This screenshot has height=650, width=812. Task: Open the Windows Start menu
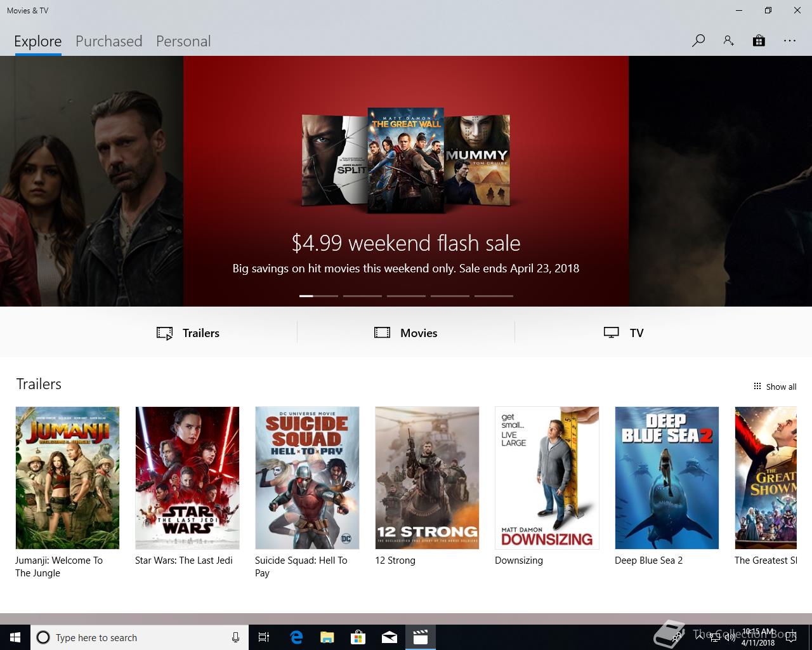(x=15, y=637)
